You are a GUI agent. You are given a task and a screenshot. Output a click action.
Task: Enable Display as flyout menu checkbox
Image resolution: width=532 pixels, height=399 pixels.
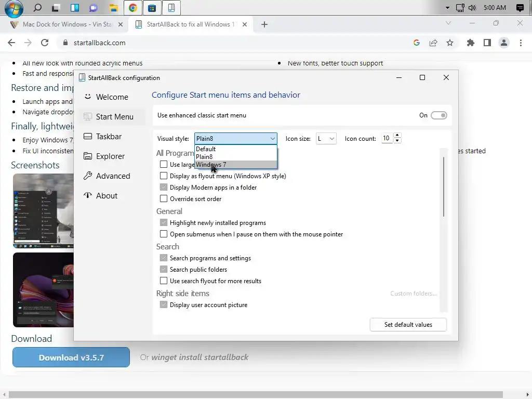tap(164, 176)
